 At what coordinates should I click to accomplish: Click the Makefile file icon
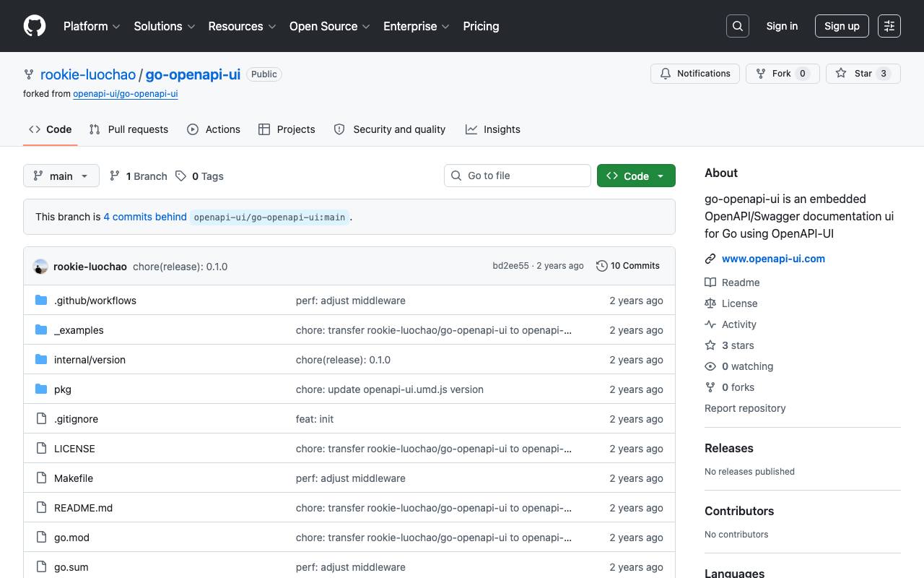tap(41, 478)
